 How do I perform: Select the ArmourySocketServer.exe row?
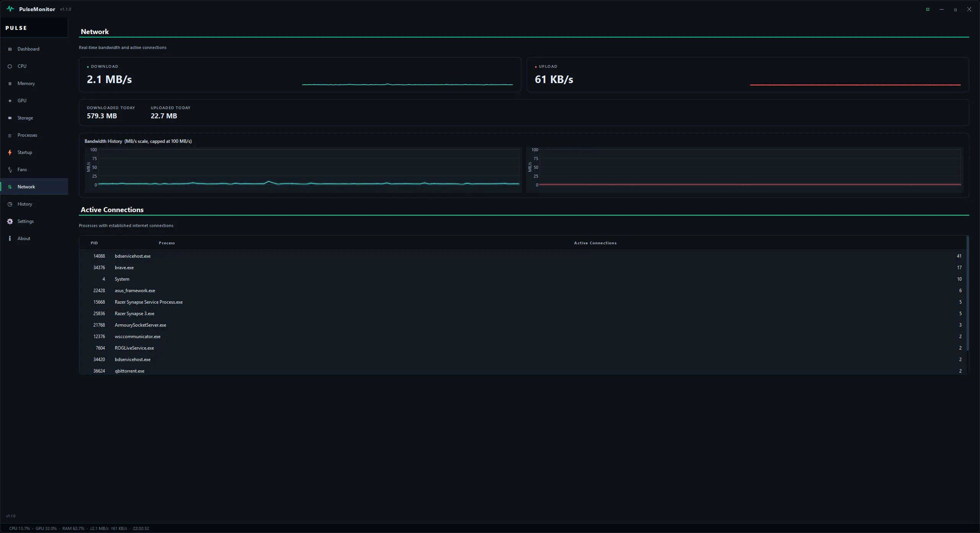pyautogui.click(x=523, y=325)
